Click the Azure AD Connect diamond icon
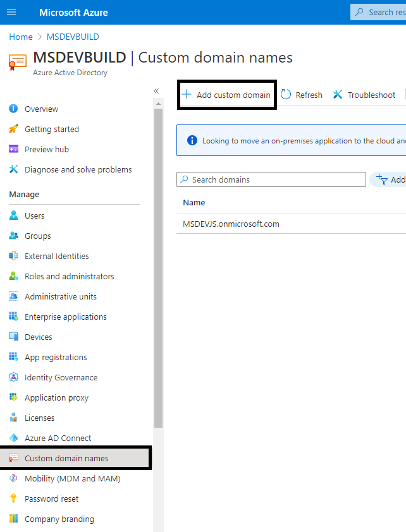 tap(13, 438)
